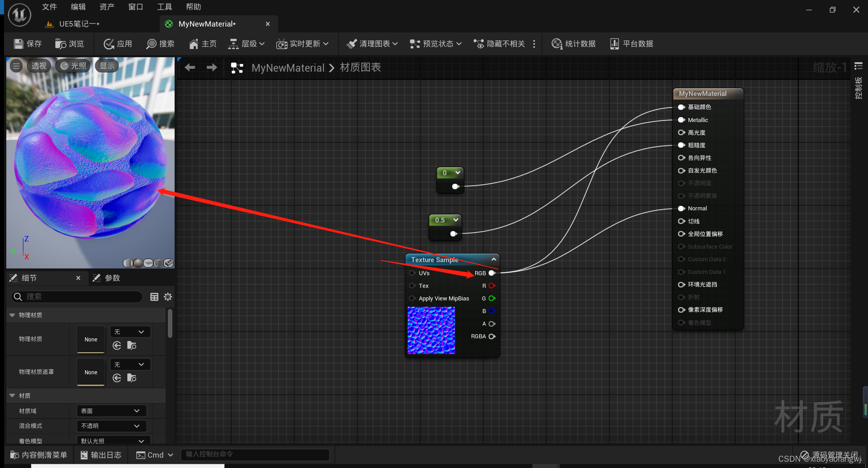
Task: Navigate forward in the graph history
Action: pos(211,68)
